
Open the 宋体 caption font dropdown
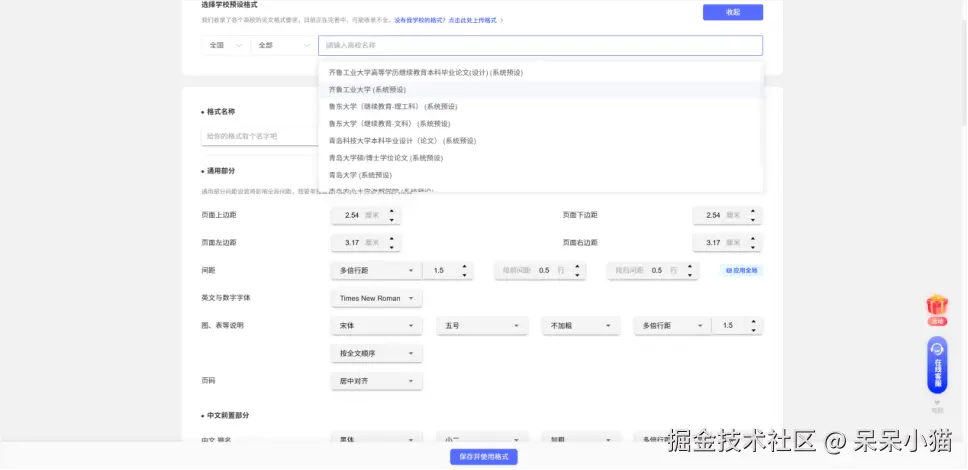pos(377,325)
